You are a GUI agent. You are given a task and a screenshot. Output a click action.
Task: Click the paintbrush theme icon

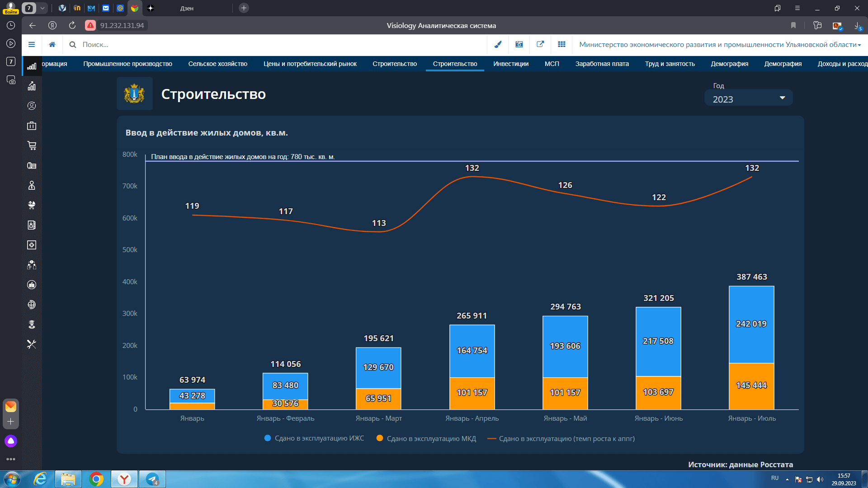(498, 44)
